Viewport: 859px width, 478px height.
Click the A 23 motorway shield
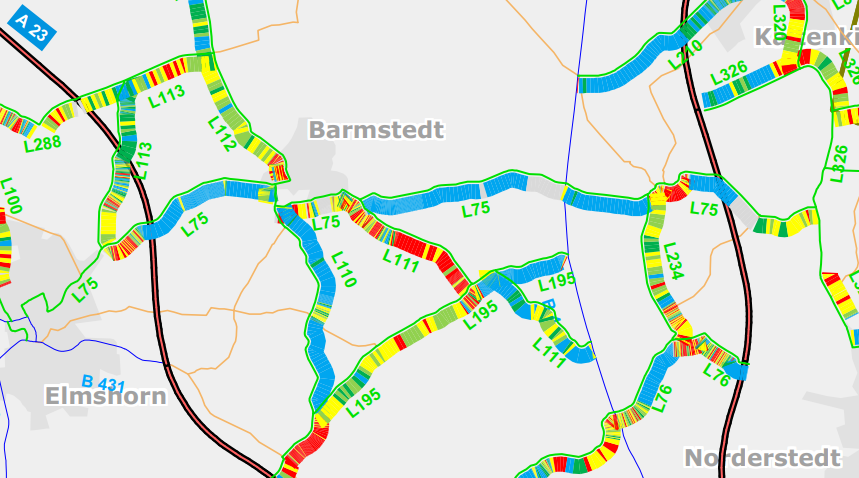[x=32, y=27]
